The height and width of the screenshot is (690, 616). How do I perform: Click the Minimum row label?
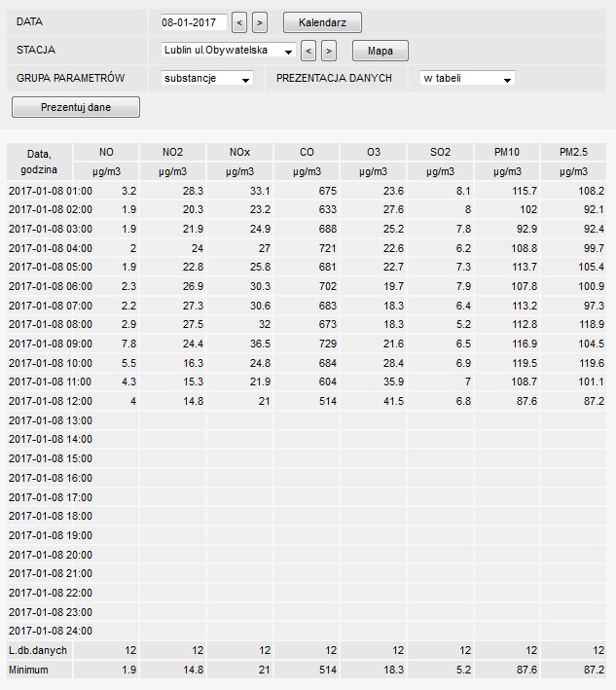click(x=28, y=670)
